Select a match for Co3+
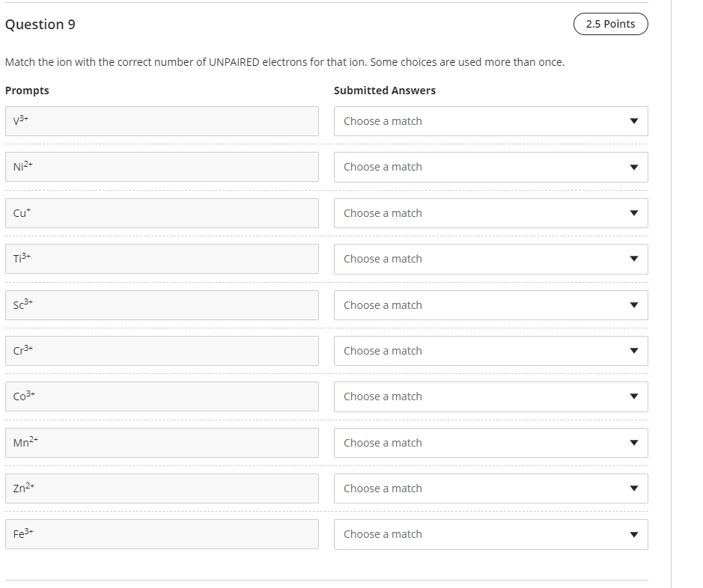 (490, 396)
